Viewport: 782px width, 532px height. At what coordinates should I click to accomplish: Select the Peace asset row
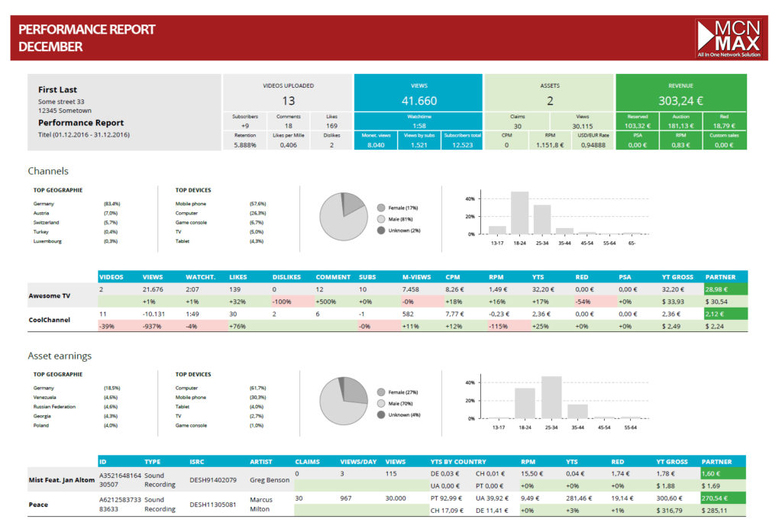click(x=37, y=505)
